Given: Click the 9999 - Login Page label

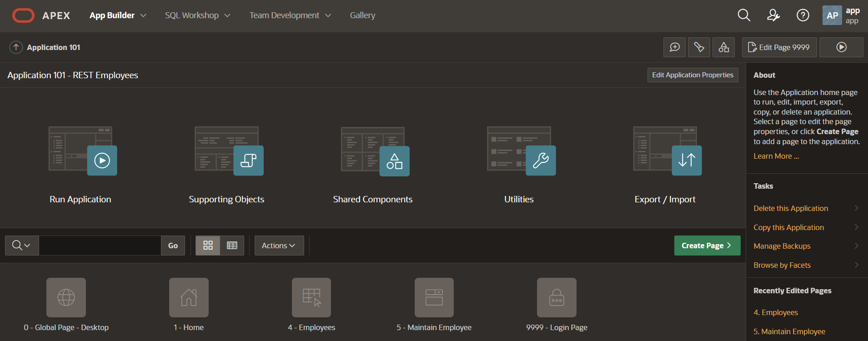Looking at the screenshot, I should point(557,327).
